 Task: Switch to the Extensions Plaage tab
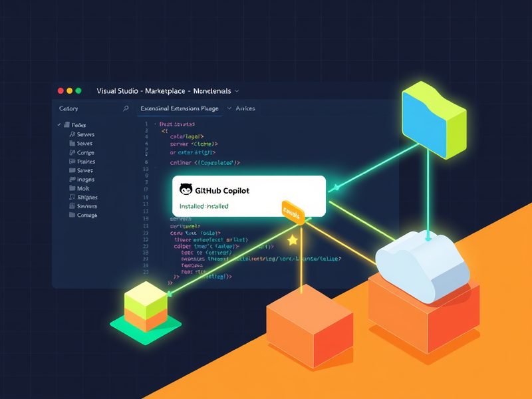click(180, 108)
